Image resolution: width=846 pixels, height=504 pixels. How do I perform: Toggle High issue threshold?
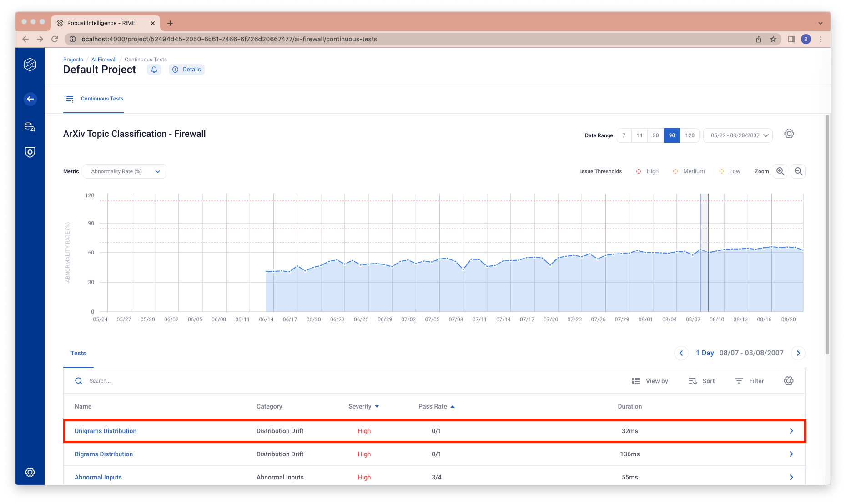pos(647,171)
